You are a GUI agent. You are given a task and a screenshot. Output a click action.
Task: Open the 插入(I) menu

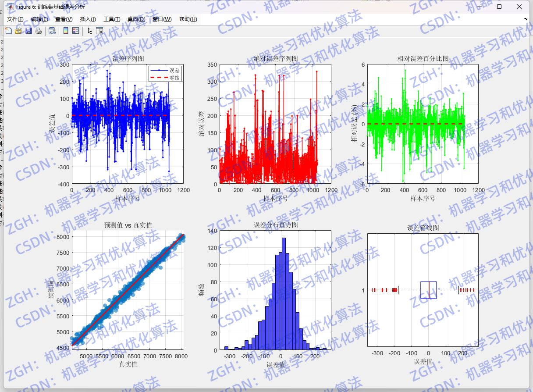[x=88, y=19]
